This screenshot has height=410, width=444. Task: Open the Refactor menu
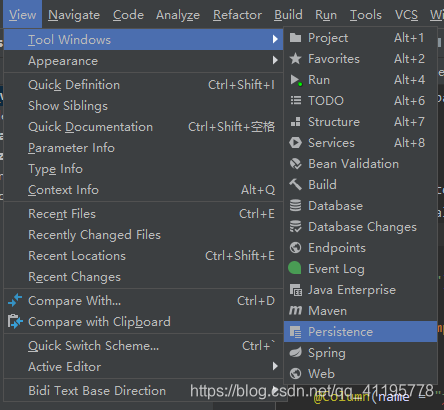click(237, 15)
